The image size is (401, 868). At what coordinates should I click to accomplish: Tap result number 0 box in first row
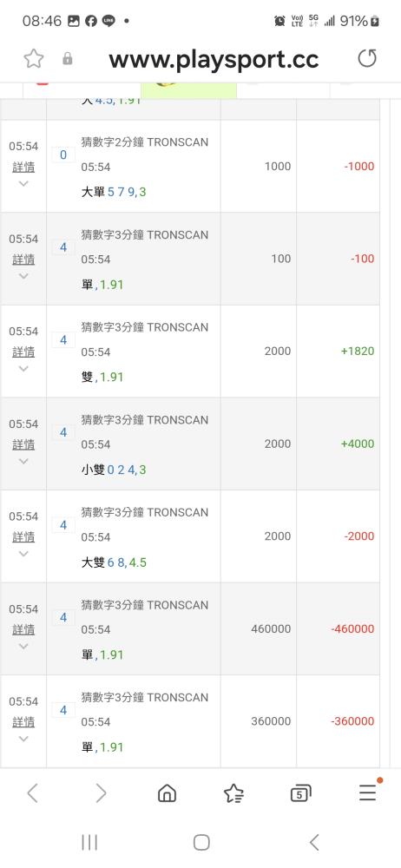point(63,155)
